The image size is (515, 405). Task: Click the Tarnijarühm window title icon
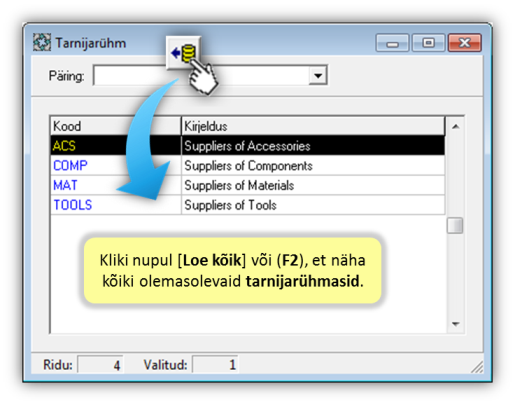42,42
